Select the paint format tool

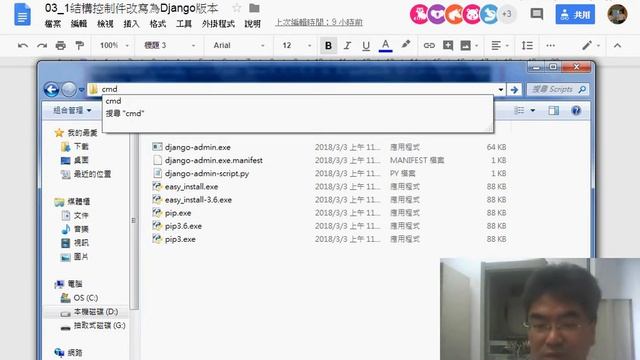pos(80,45)
